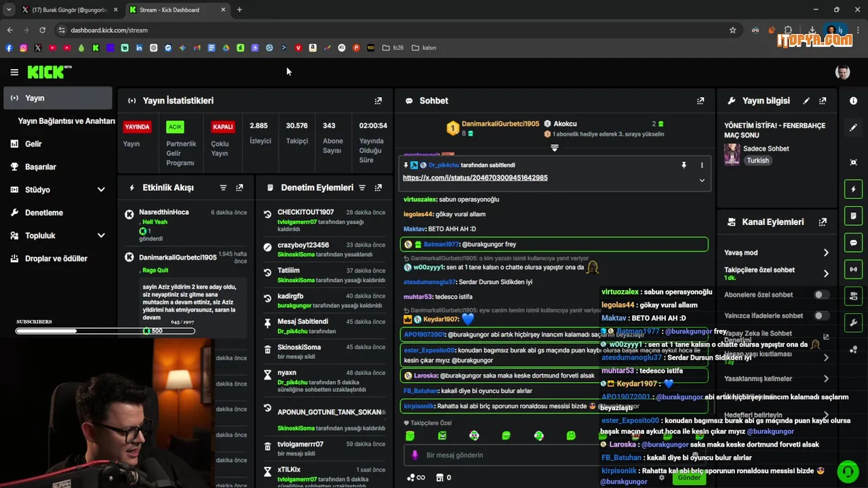Viewport: 868px width, 488px height.
Task: Click the dashboard.kick.com/stream address bar
Action: pos(109,30)
